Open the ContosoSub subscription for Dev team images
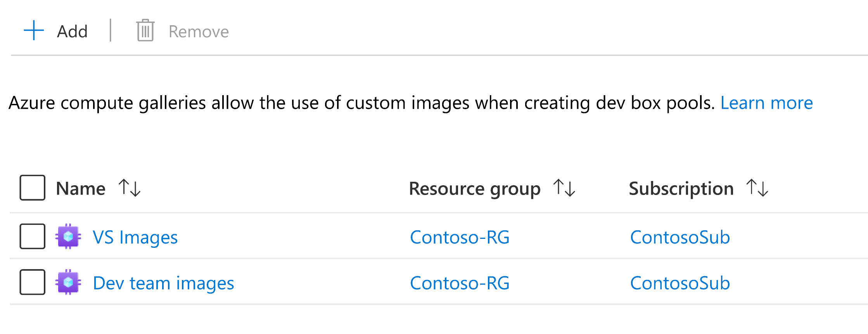 click(680, 283)
